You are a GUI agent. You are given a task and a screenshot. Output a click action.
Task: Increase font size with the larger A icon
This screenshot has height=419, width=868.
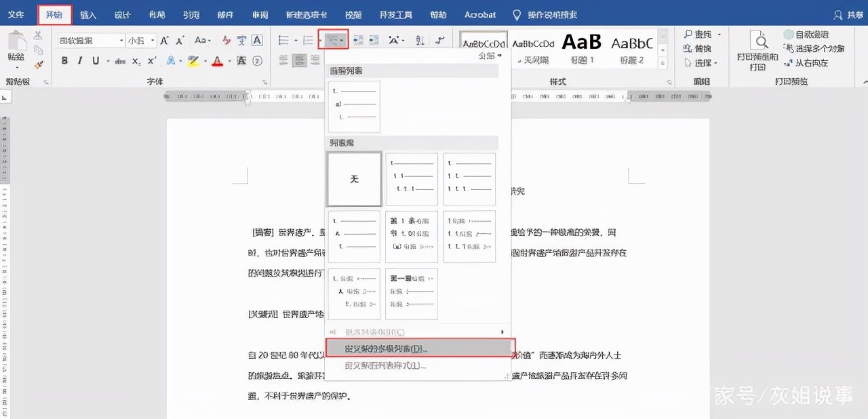click(164, 41)
